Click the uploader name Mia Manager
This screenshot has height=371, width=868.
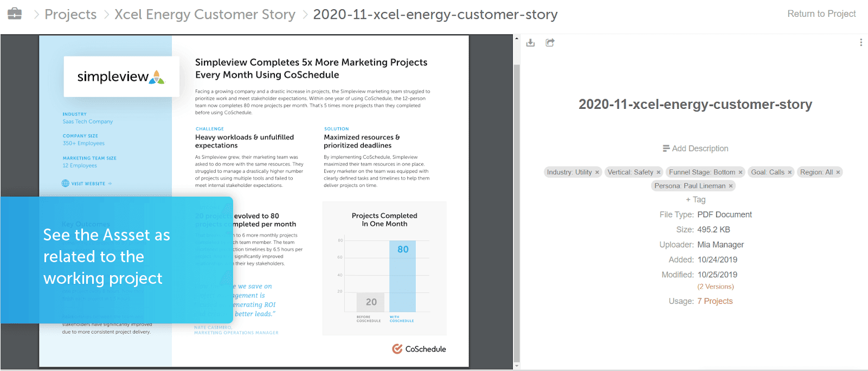pos(721,245)
